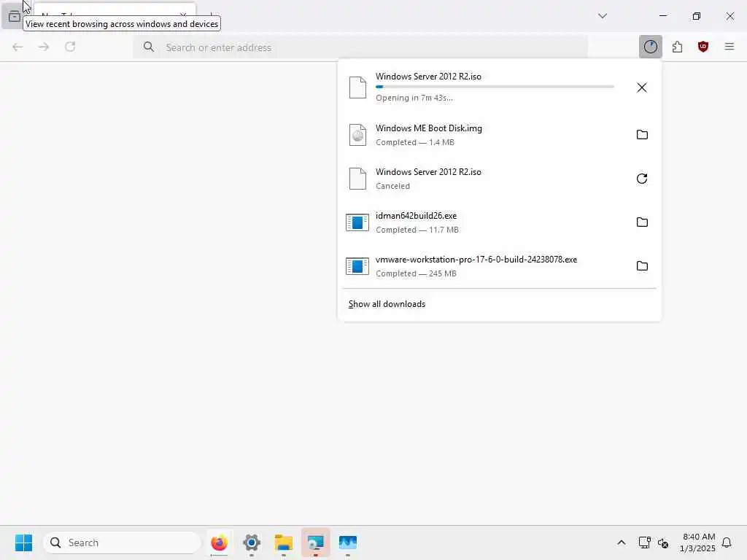Open File Explorer from the taskbar
The height and width of the screenshot is (560, 747).
(x=284, y=542)
